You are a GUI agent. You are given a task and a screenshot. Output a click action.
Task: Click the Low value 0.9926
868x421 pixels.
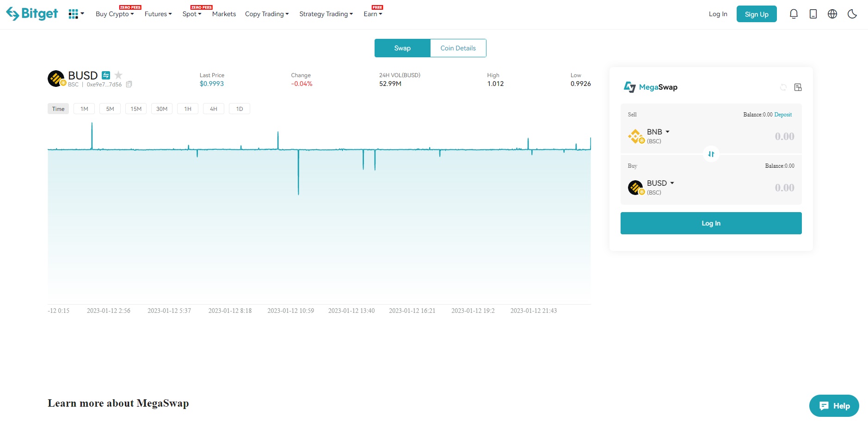tap(581, 84)
